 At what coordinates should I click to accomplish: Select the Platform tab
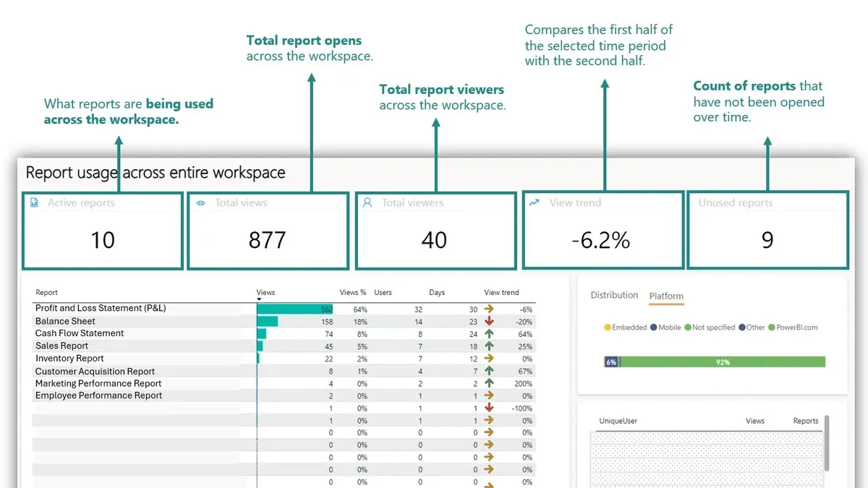pos(666,296)
